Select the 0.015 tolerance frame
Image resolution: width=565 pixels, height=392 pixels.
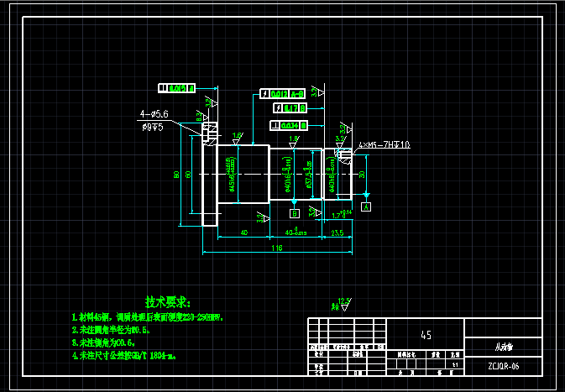(176, 88)
